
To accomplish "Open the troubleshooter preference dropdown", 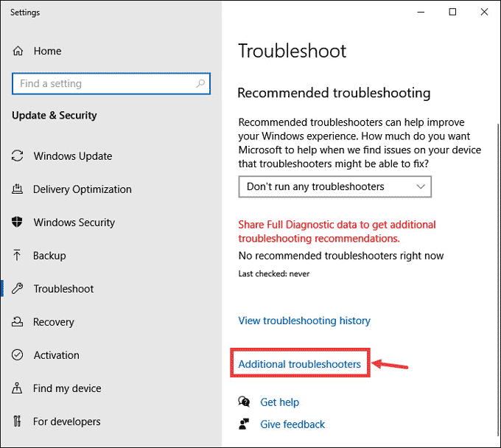I will tap(334, 186).
